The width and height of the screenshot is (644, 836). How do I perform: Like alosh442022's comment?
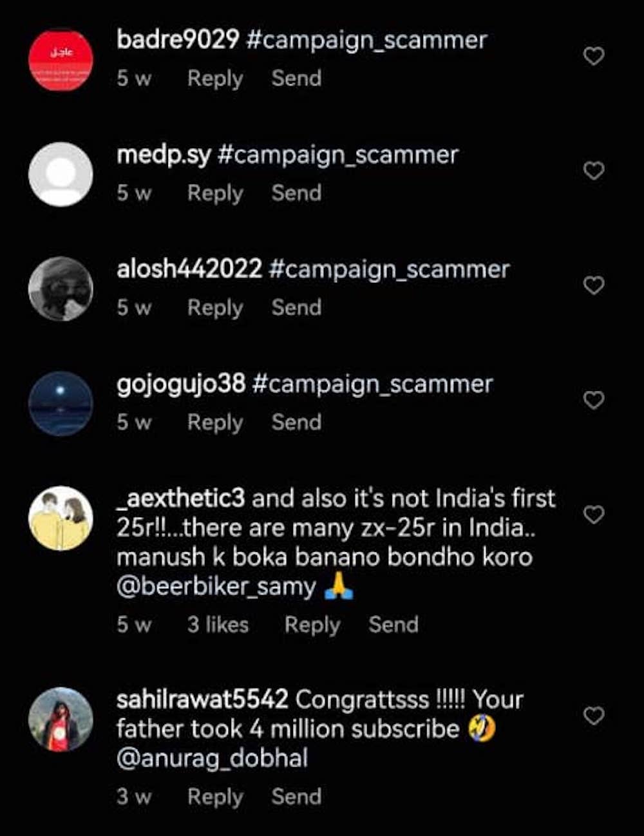pyautogui.click(x=593, y=285)
